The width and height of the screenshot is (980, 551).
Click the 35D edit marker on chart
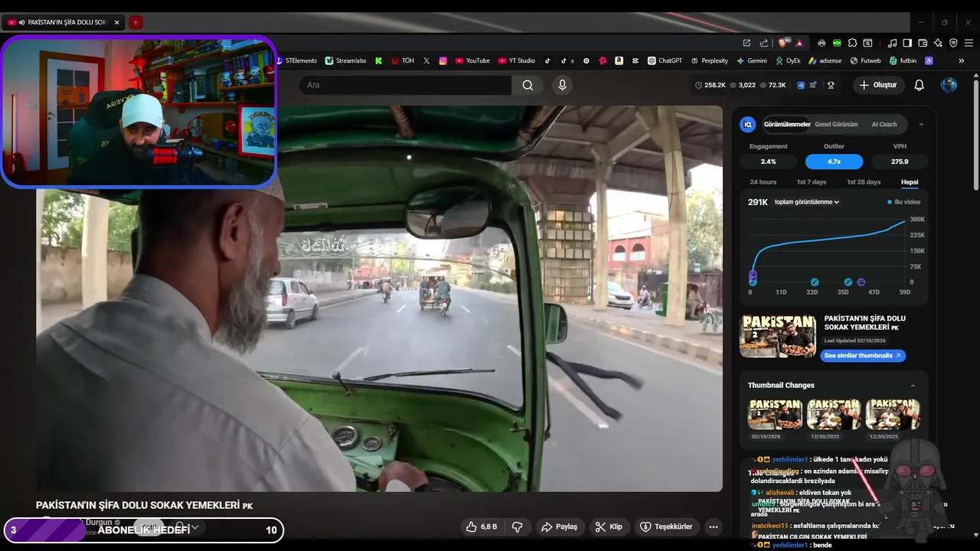click(848, 282)
